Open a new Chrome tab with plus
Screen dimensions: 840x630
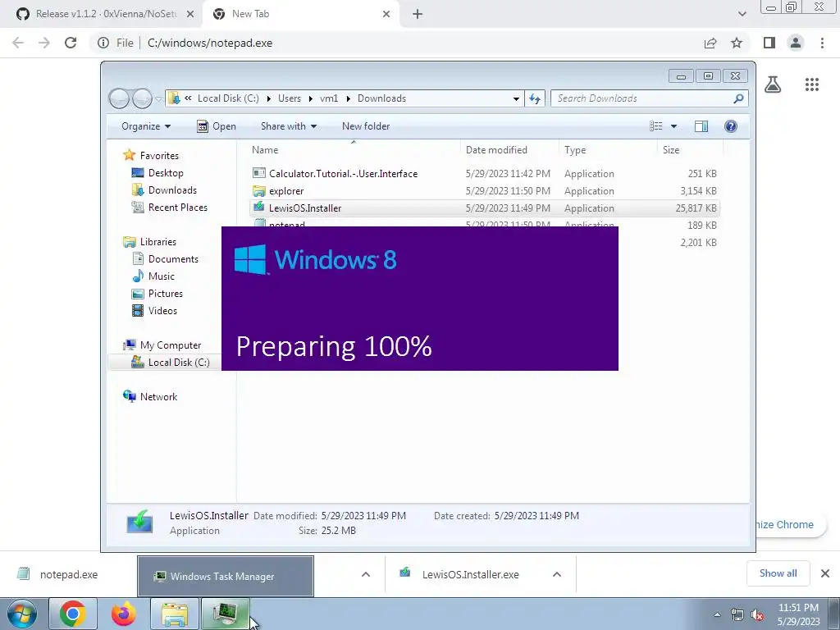tap(418, 14)
